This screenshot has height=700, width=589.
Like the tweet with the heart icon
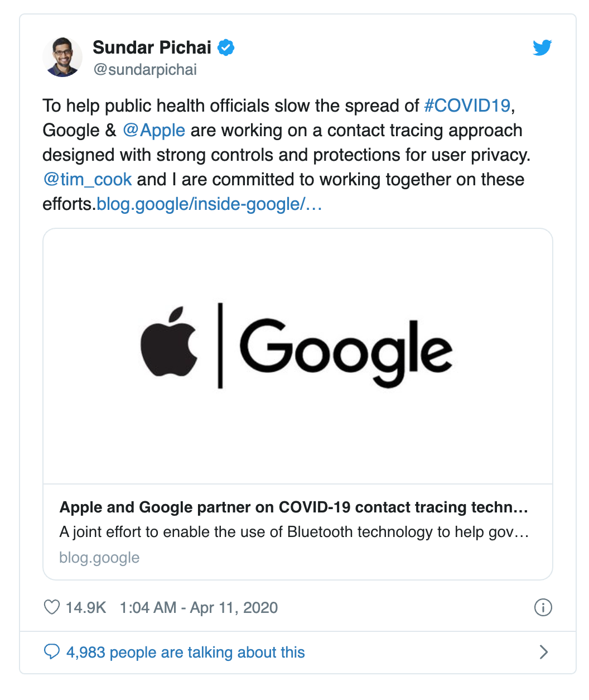[52, 607]
